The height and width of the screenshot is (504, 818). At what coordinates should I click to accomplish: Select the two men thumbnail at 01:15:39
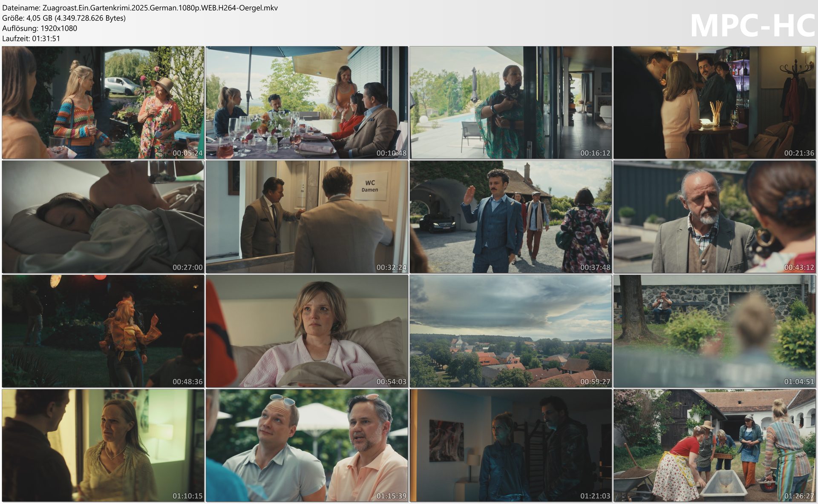[307, 445]
